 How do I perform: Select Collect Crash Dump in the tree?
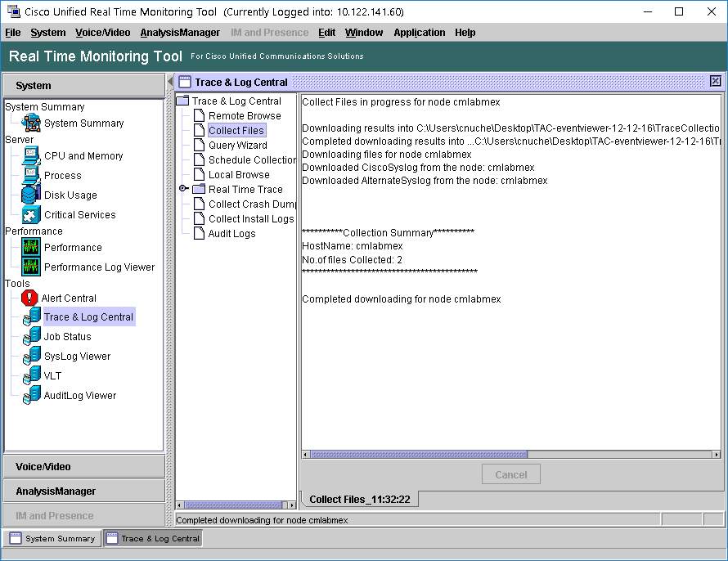pos(252,204)
